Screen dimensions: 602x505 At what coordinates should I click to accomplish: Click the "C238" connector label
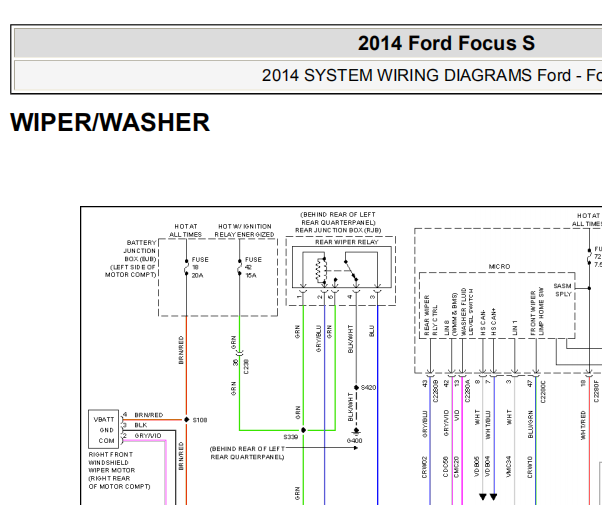[x=246, y=367]
